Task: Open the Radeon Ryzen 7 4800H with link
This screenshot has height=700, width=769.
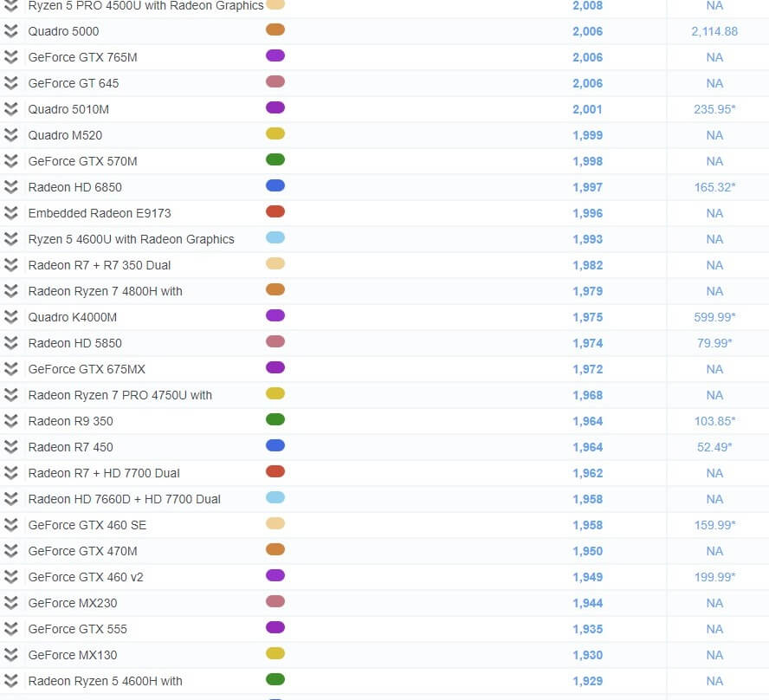Action: coord(105,291)
